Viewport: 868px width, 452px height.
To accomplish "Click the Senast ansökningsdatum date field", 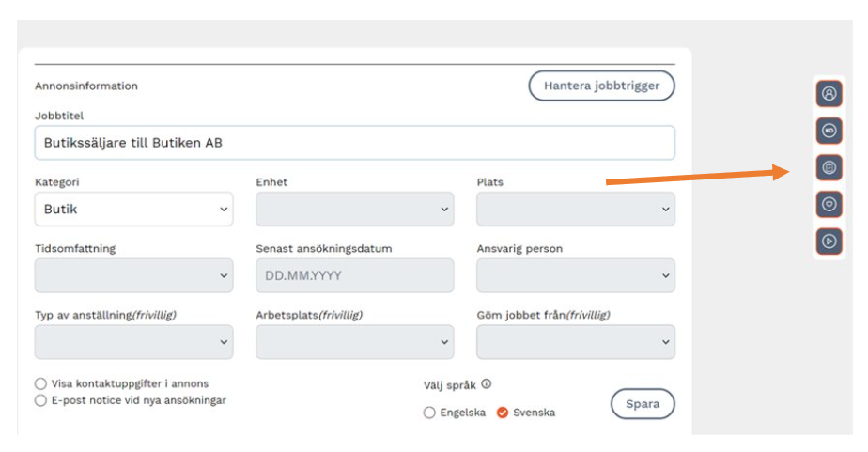I will pyautogui.click(x=354, y=276).
